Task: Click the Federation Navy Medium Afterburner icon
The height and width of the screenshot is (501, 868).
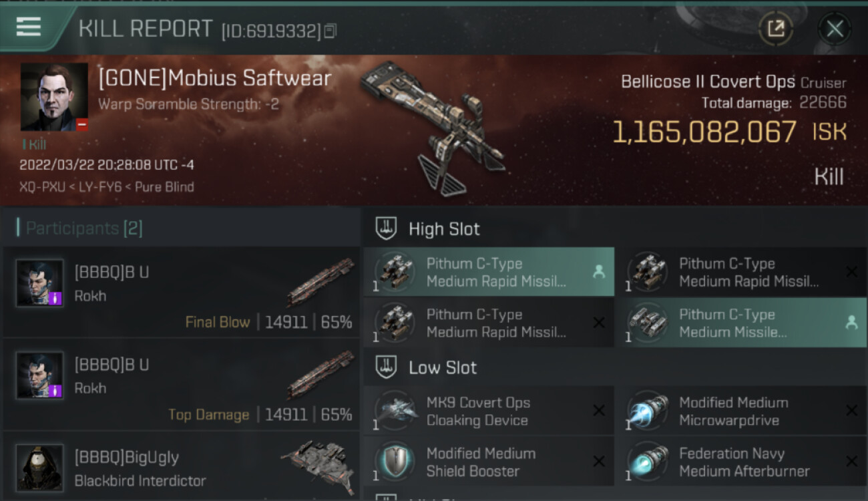Action: coord(648,462)
